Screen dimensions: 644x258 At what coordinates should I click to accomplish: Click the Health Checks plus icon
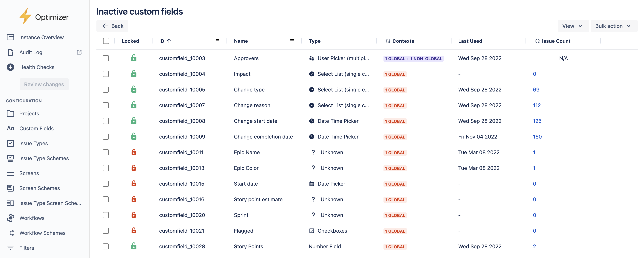10,67
